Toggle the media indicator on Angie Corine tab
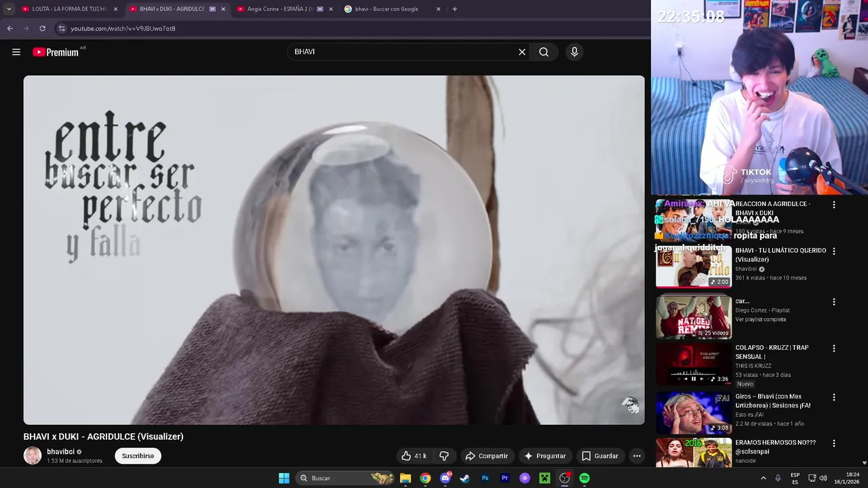 [320, 9]
